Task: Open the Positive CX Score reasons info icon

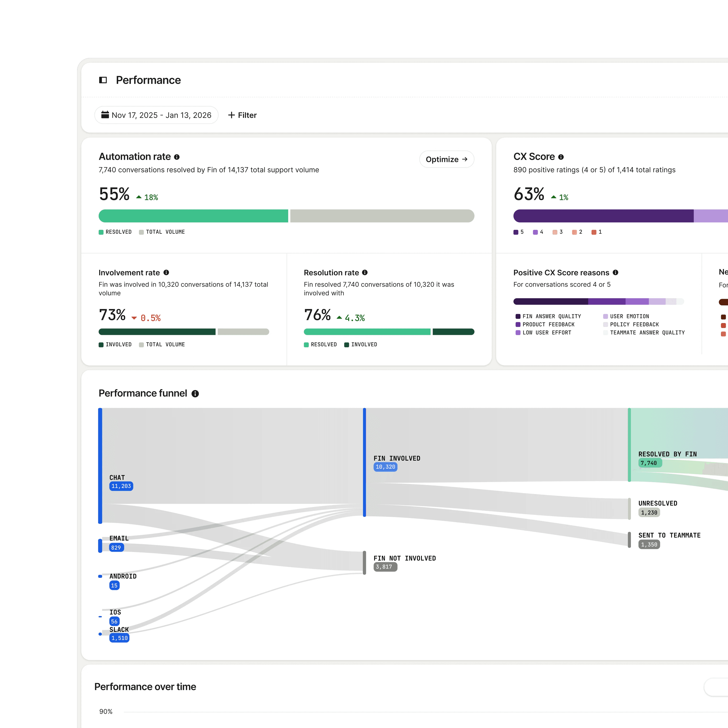Action: pyautogui.click(x=615, y=272)
